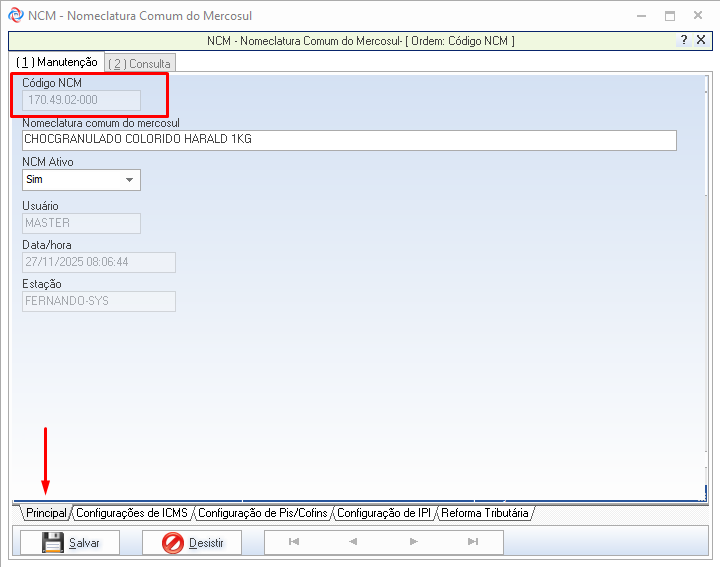Switch to Configuração de Pis/Cofins tab
The height and width of the screenshot is (567, 720).
[x=262, y=513]
